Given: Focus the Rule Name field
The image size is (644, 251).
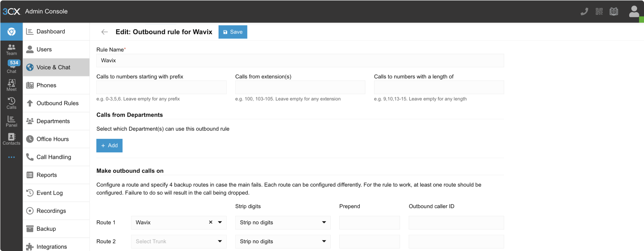Looking at the screenshot, I should coord(300,61).
